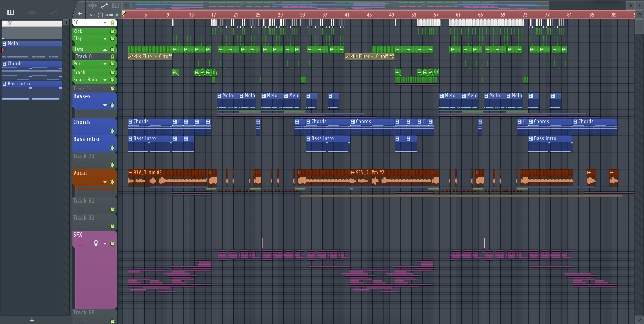The width and height of the screenshot is (644, 324).
Task: Select the Track 68 header
Action: tap(95, 316)
